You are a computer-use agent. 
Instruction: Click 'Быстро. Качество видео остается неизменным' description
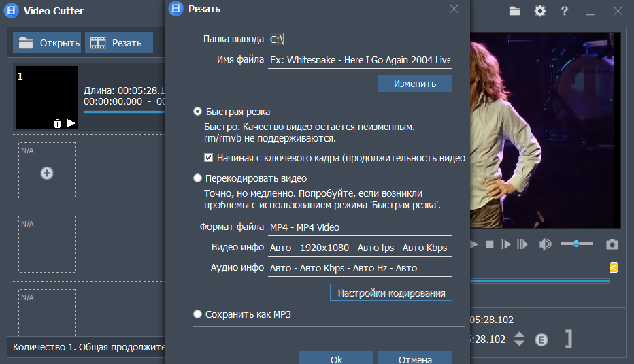coord(310,127)
